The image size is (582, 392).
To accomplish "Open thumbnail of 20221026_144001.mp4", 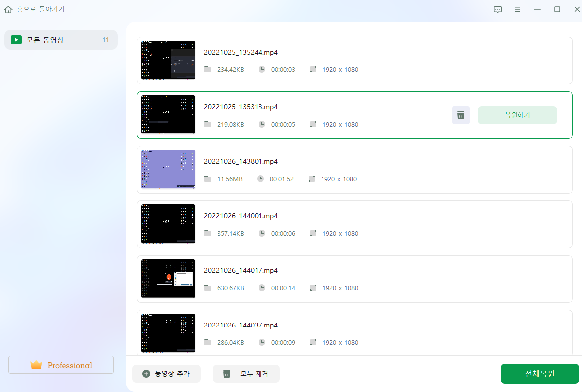I will click(x=169, y=224).
